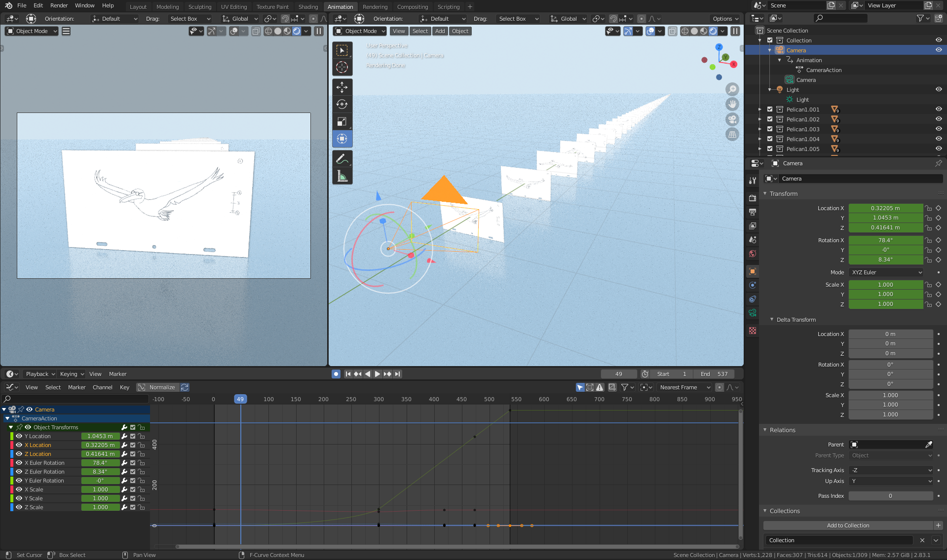Open the Playback popover in timeline
The width and height of the screenshot is (947, 560).
40,374
